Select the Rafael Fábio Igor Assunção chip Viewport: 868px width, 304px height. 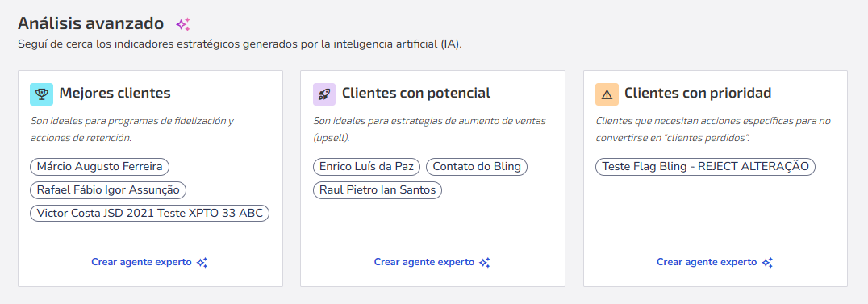[108, 190]
